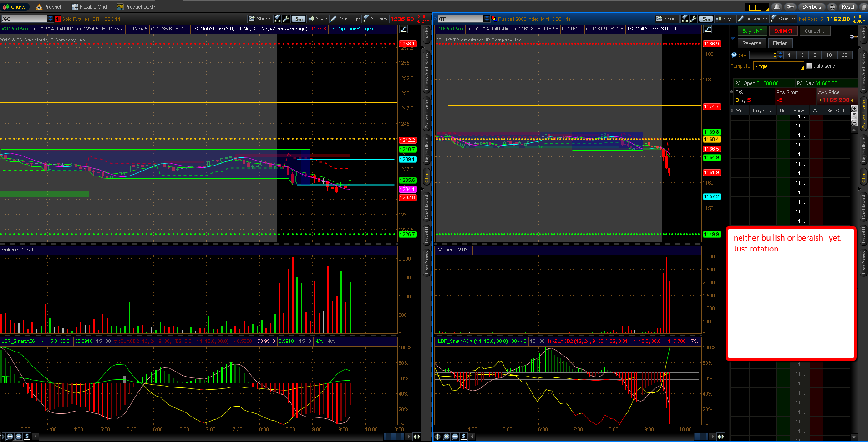
Task: Click the Reset button
Action: (x=848, y=7)
